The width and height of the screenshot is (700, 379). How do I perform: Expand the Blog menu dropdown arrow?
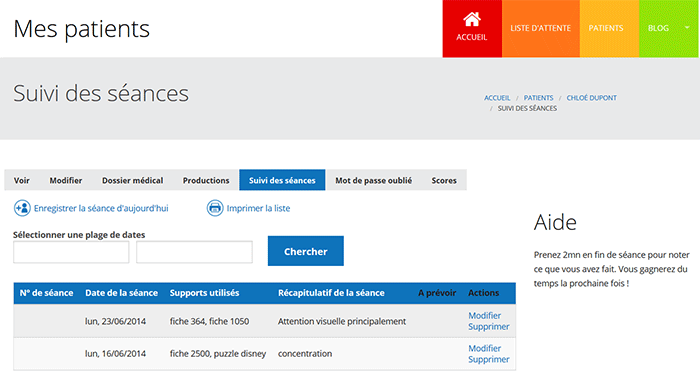point(687,28)
